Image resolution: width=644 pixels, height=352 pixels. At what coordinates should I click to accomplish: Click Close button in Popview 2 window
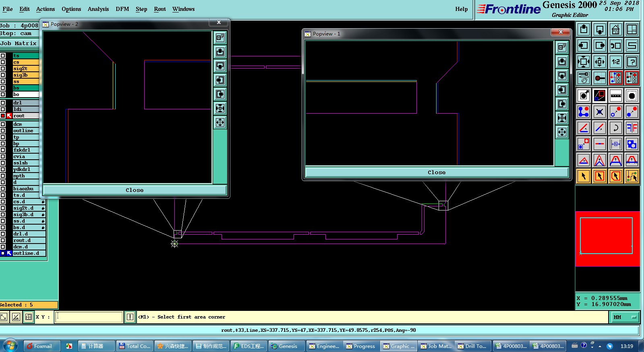pyautogui.click(x=135, y=190)
